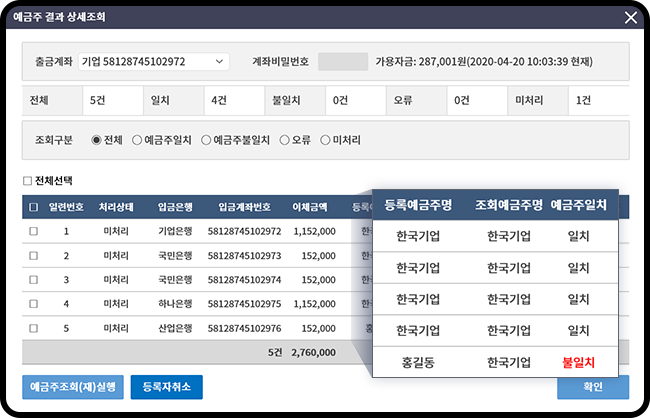Image resolution: width=650 pixels, height=418 pixels.
Task: Check the 전체선택 checkbox
Action: [x=28, y=182]
